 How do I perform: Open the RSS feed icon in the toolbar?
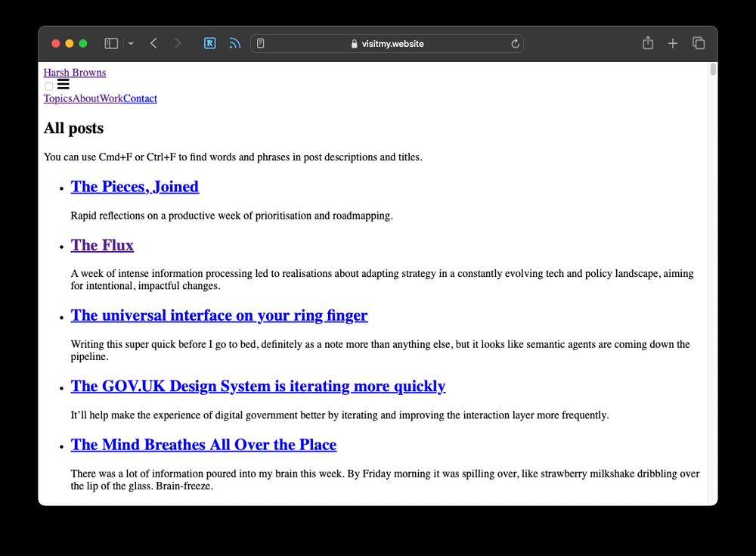234,43
